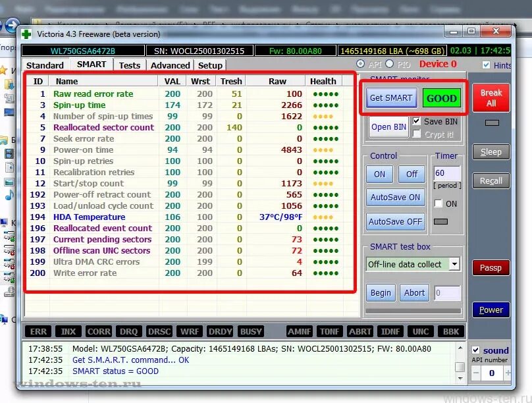The width and height of the screenshot is (532, 403).
Task: Click the Sleep button
Action: [491, 152]
